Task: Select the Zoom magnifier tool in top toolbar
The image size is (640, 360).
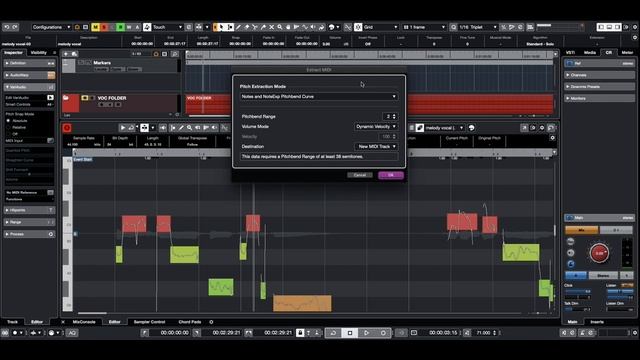Action: [x=280, y=27]
